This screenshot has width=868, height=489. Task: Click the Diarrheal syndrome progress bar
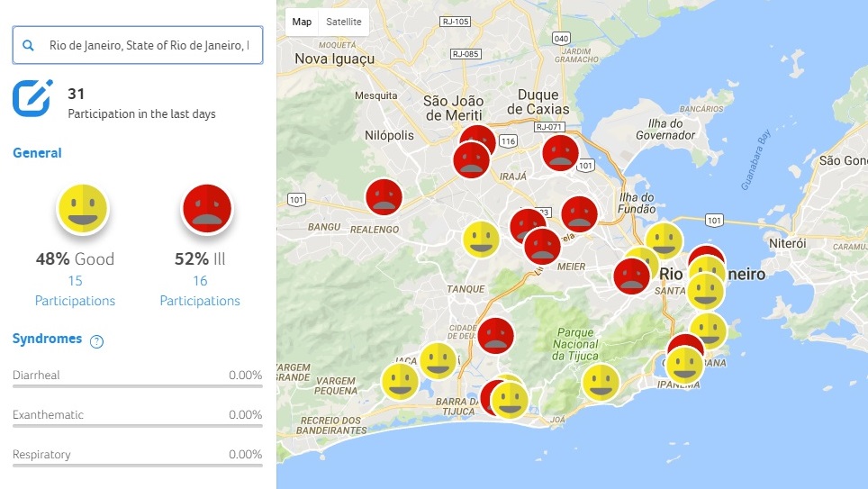point(137,385)
